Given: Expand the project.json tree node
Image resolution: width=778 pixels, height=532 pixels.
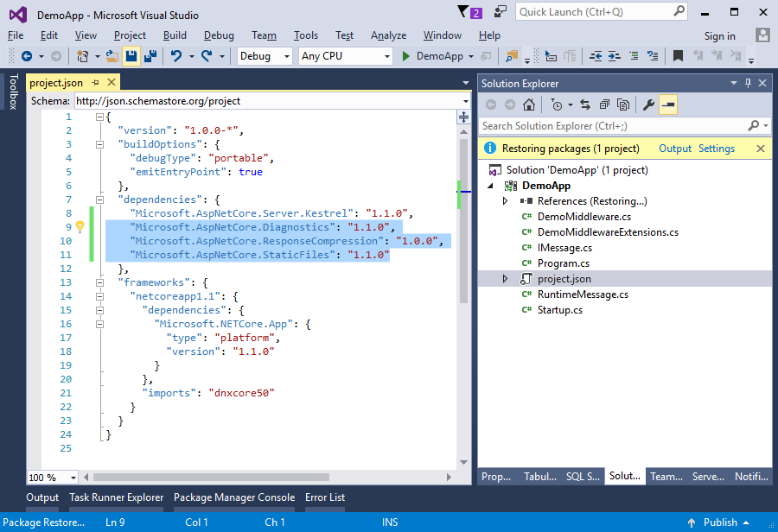Looking at the screenshot, I should 505,279.
